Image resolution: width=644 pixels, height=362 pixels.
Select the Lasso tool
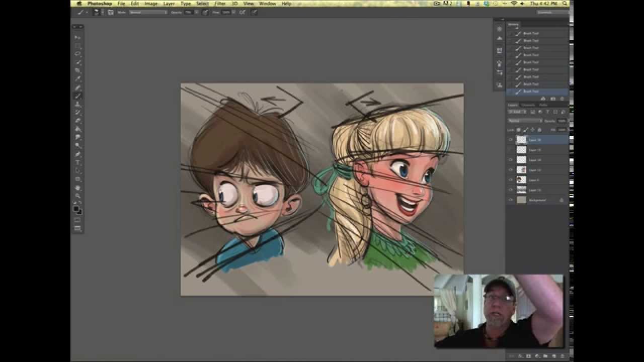(x=78, y=54)
